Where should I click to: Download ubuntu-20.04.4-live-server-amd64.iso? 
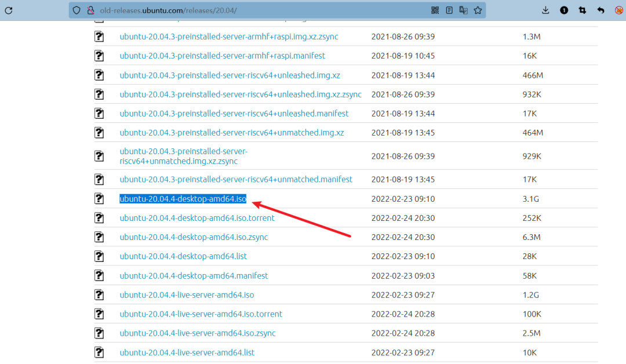coord(187,294)
